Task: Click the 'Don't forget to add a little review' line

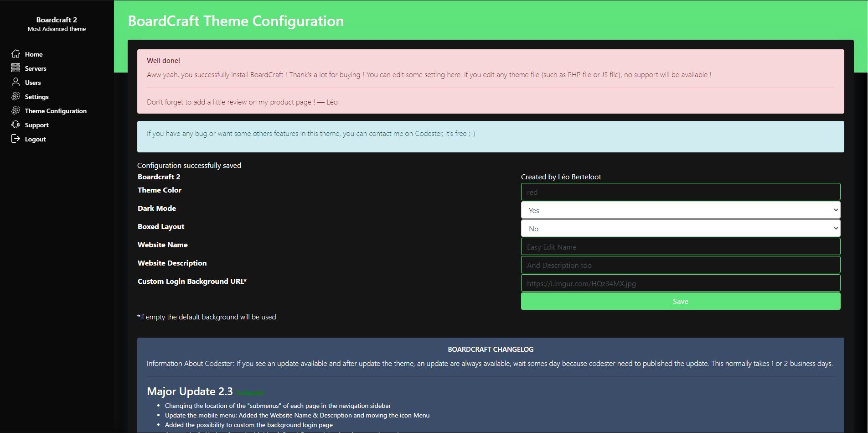Action: (242, 102)
